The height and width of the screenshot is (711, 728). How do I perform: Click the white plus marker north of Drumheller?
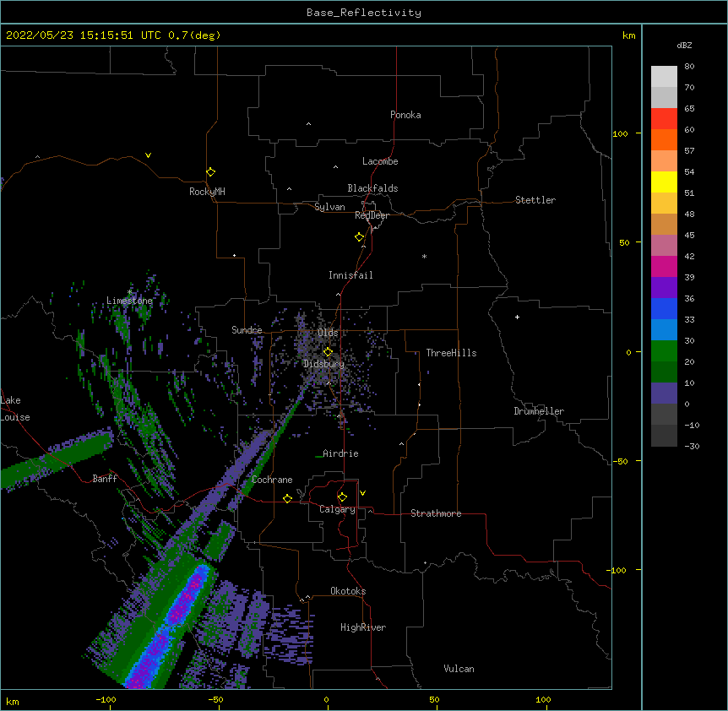click(517, 317)
